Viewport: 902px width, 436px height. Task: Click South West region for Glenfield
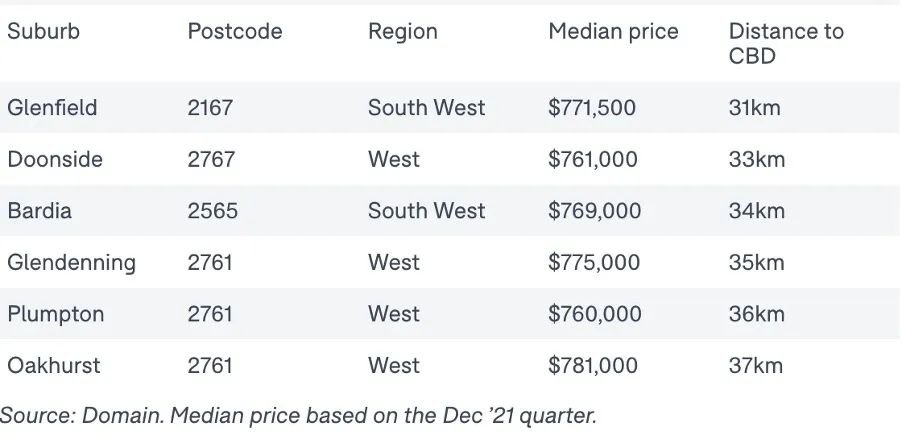(x=426, y=108)
